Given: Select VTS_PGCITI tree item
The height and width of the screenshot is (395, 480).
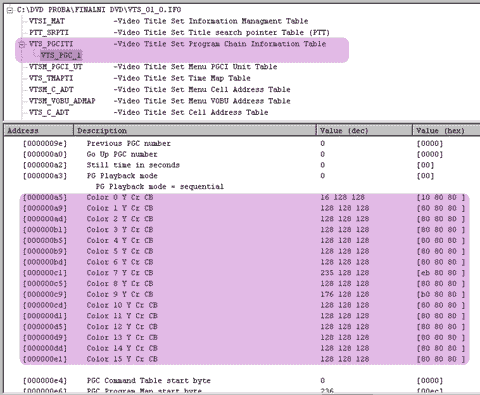Looking at the screenshot, I should (x=51, y=44).
